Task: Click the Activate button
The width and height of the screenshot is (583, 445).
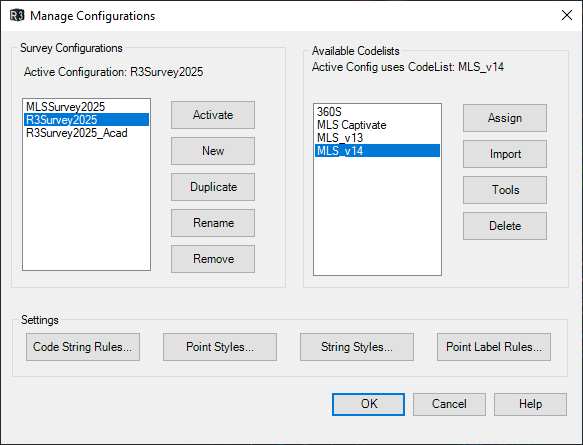Action: [213, 115]
